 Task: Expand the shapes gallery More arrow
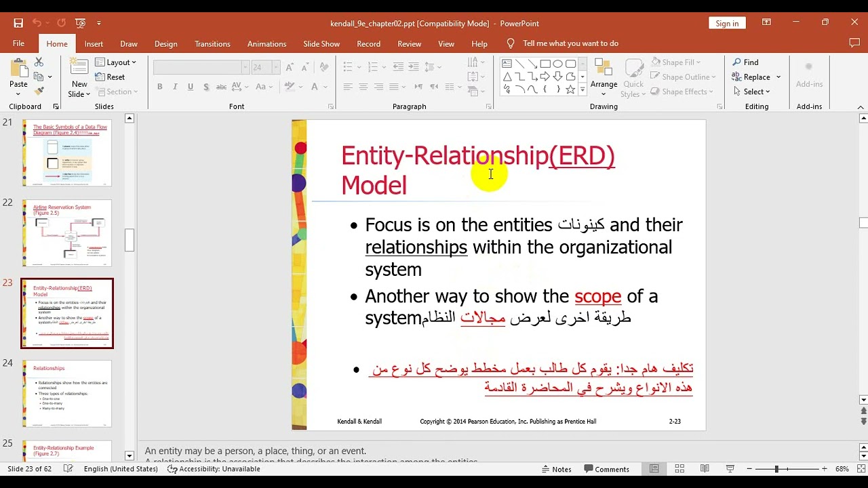point(583,89)
